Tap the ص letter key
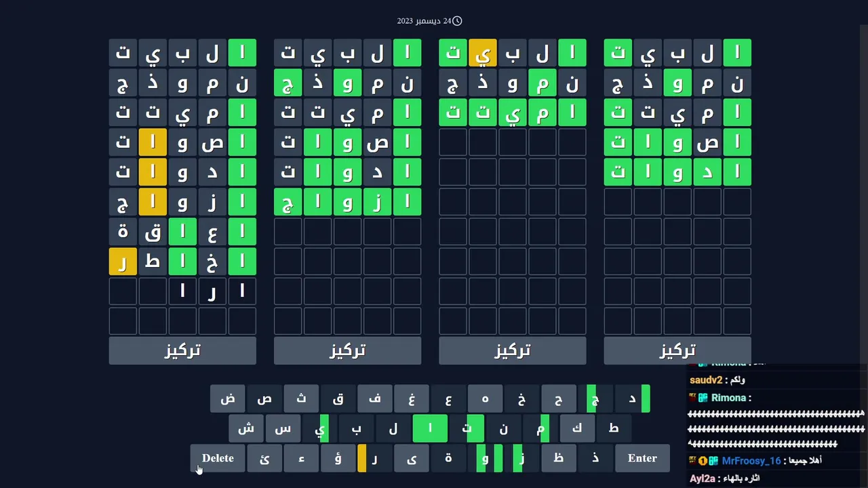 [264, 399]
